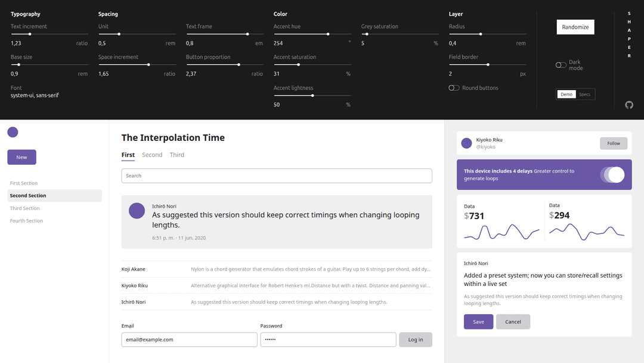Adjust the Accent hue slider

pos(327,34)
